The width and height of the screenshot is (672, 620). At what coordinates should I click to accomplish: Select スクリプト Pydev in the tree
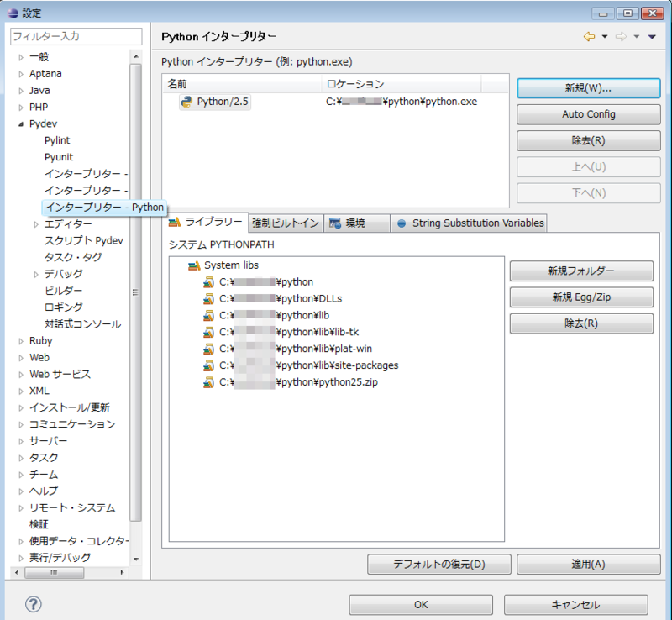tap(83, 240)
